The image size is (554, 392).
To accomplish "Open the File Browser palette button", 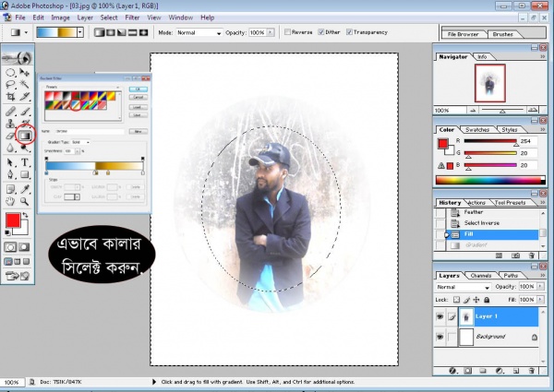I will 464,33.
